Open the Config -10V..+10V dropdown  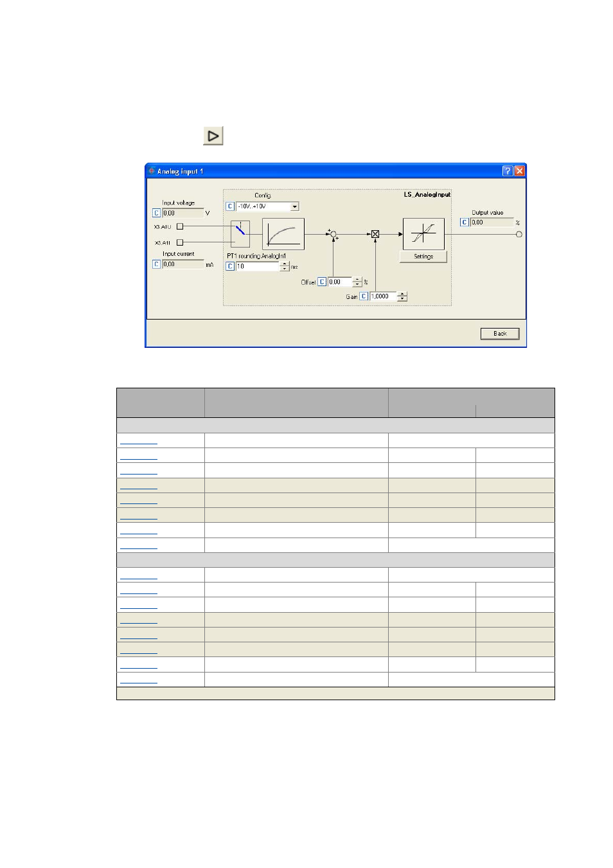pyautogui.click(x=295, y=206)
